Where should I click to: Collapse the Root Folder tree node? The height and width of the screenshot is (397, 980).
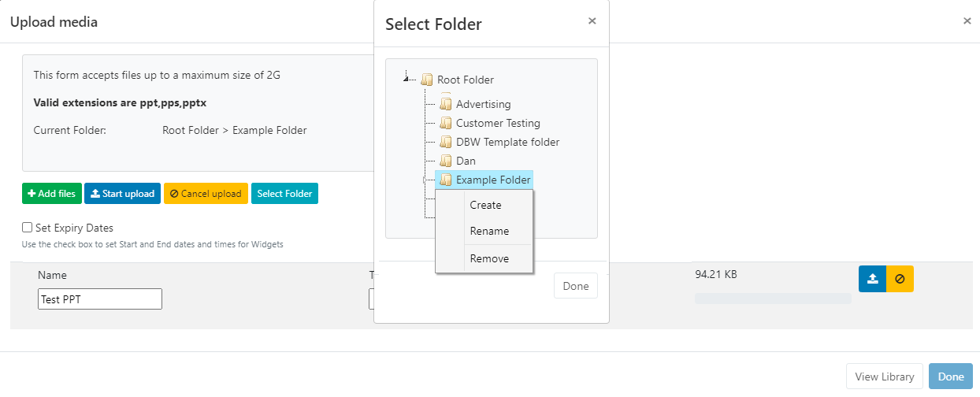(x=406, y=79)
